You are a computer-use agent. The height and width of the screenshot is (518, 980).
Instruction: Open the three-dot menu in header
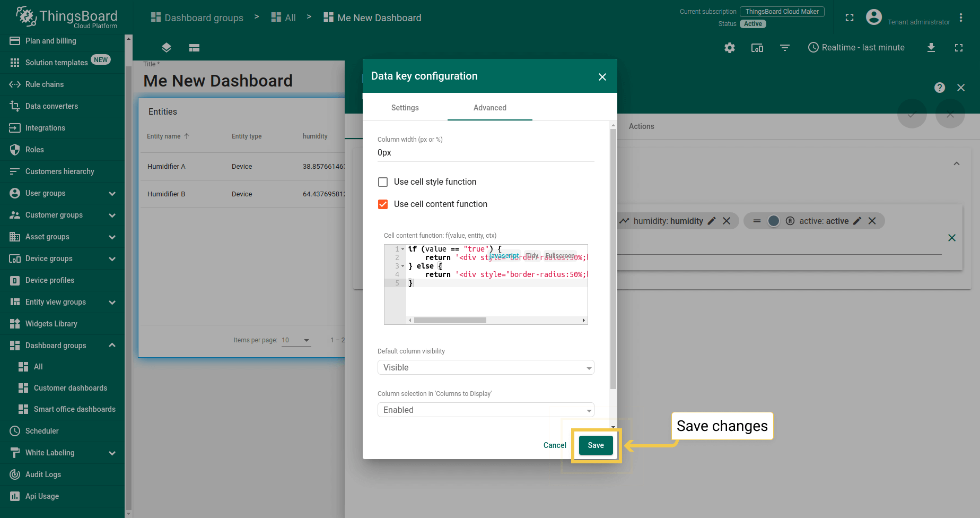(x=961, y=18)
